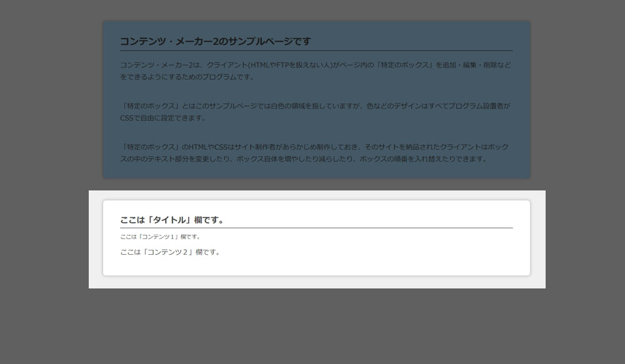Click the heading コンテンツ・メーカー2のサンプルページです

point(215,41)
